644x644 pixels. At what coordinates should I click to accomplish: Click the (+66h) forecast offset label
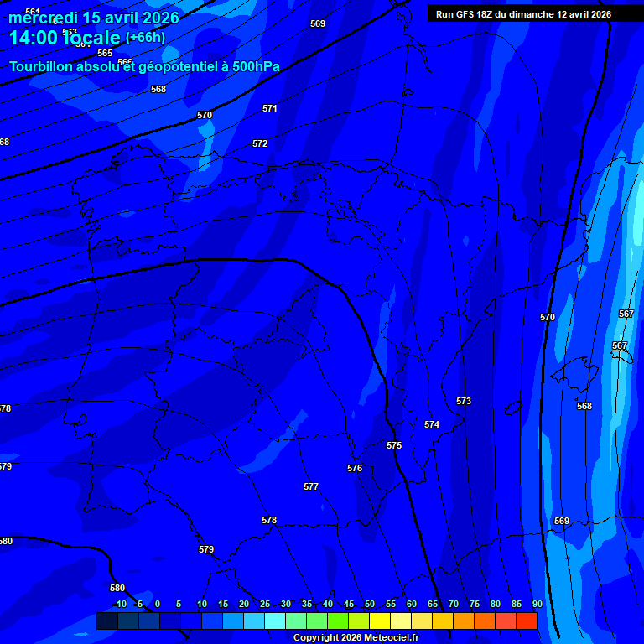coord(145,38)
